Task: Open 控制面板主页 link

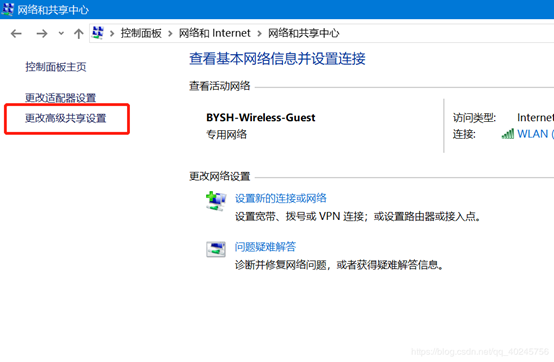Action: (56, 67)
